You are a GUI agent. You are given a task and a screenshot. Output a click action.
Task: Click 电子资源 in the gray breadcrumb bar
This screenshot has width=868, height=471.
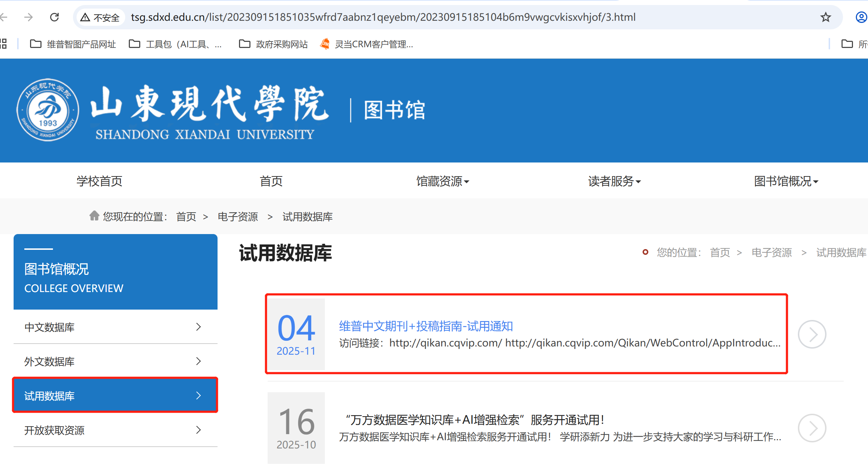pyautogui.click(x=238, y=217)
